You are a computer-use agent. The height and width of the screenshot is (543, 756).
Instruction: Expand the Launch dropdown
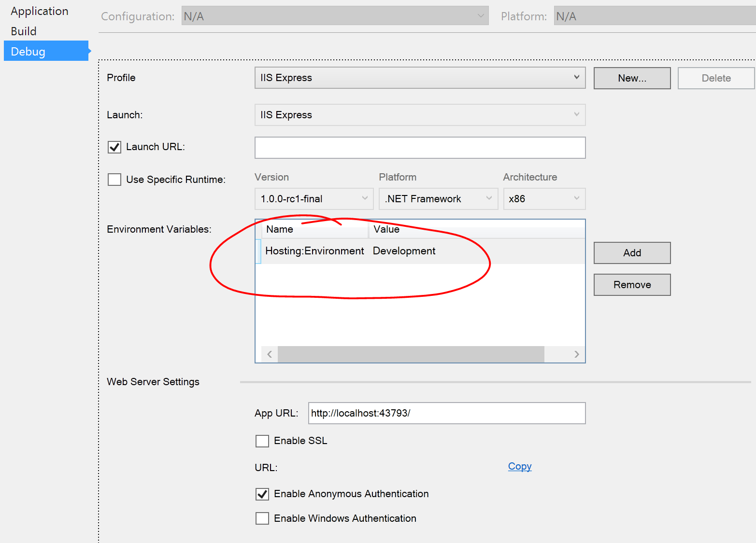point(420,115)
